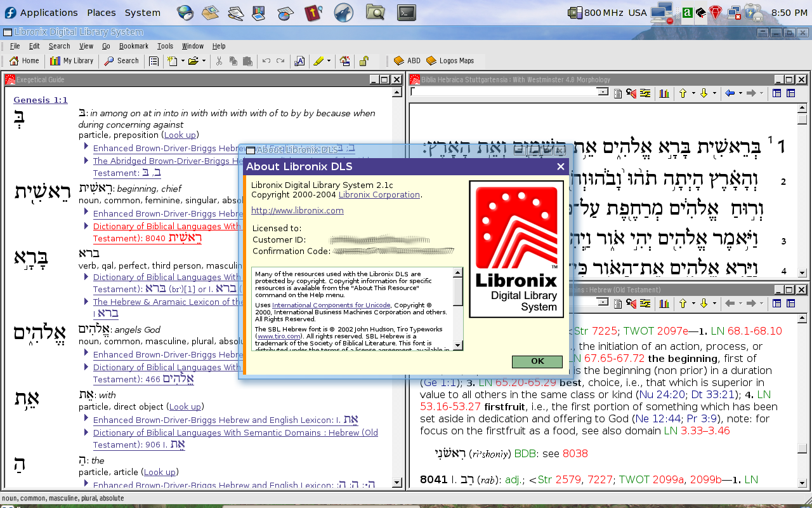Open International Components for Unicode link
The height and width of the screenshot is (508, 812).
pyautogui.click(x=331, y=305)
